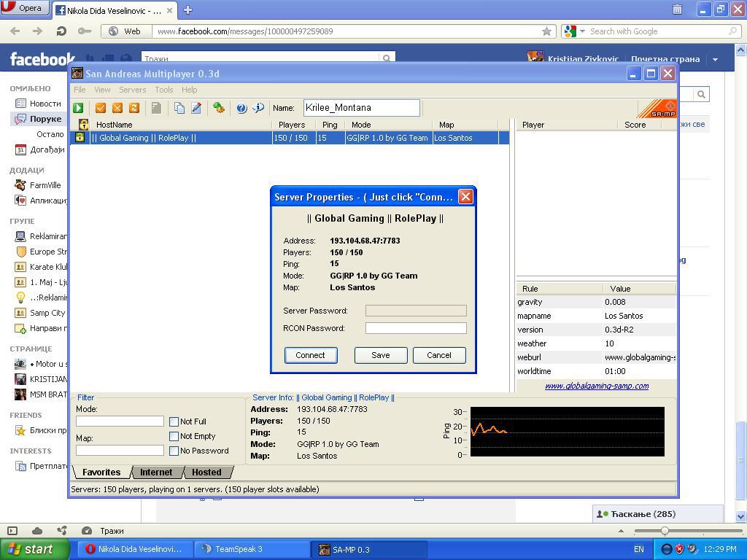This screenshot has height=560, width=747.
Task: Click the blue help question mark icon
Action: click(241, 108)
